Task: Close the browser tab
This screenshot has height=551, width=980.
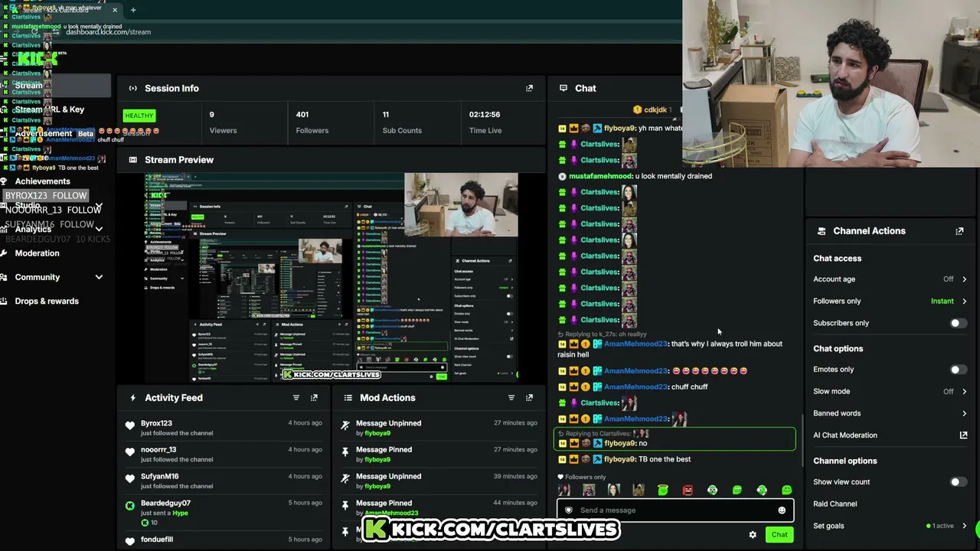Action: click(x=115, y=10)
